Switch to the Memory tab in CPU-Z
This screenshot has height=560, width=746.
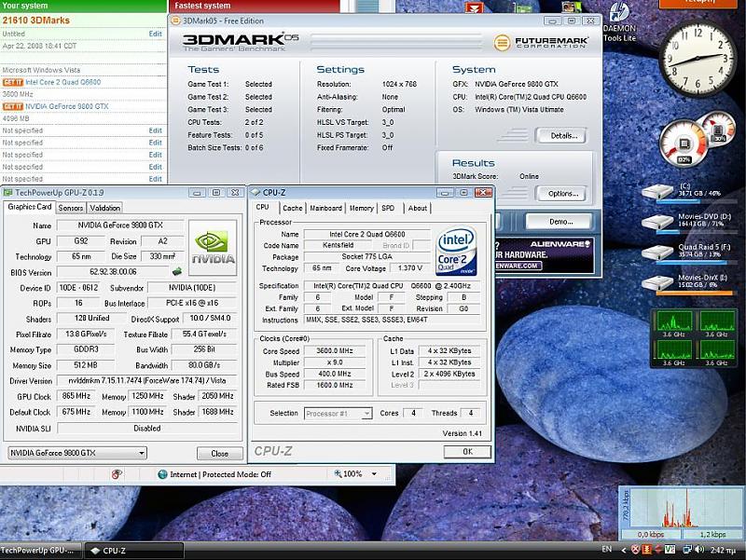[361, 208]
